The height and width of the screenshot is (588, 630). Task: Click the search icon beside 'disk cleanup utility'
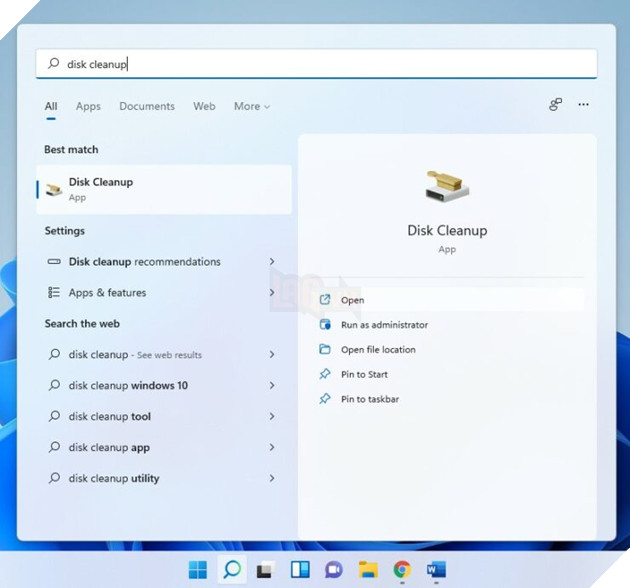pos(54,478)
